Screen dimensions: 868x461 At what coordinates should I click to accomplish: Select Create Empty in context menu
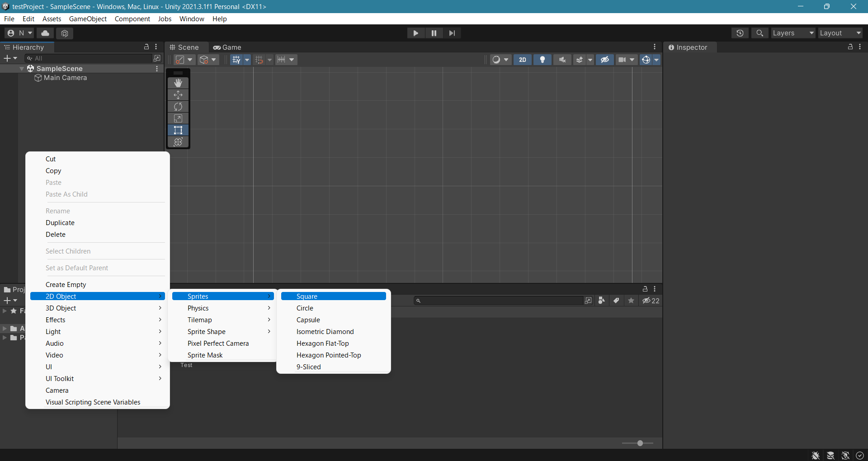[x=98, y=285]
